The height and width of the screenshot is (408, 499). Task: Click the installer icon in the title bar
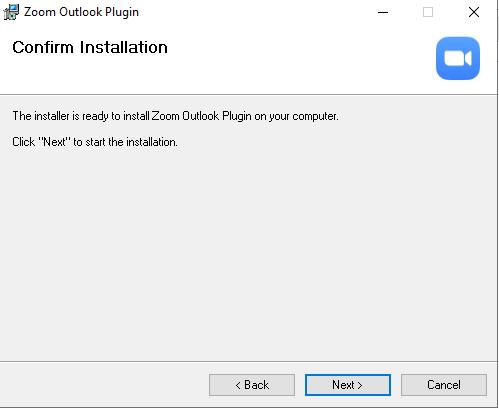click(x=11, y=12)
